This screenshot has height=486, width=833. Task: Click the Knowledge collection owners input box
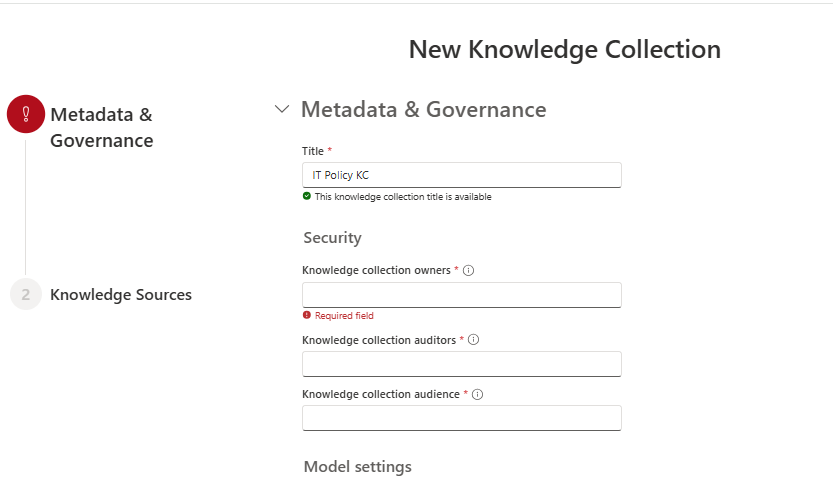[462, 295]
